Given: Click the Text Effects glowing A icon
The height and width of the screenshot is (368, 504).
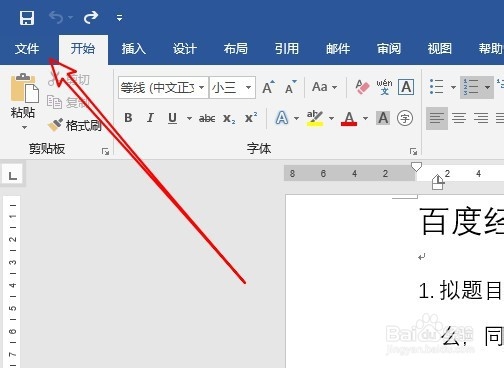Looking at the screenshot, I should pyautogui.click(x=282, y=118).
